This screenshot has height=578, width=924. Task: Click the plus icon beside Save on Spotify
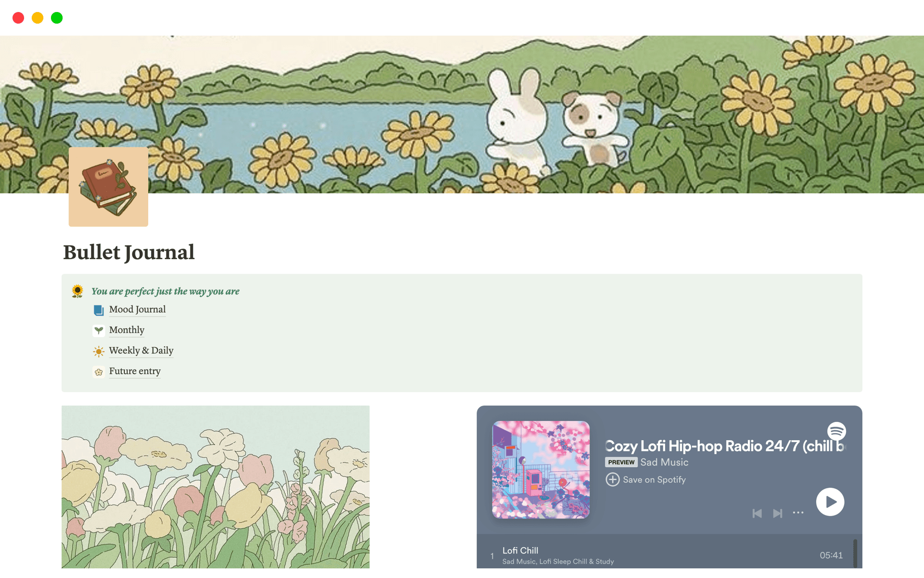coord(612,480)
